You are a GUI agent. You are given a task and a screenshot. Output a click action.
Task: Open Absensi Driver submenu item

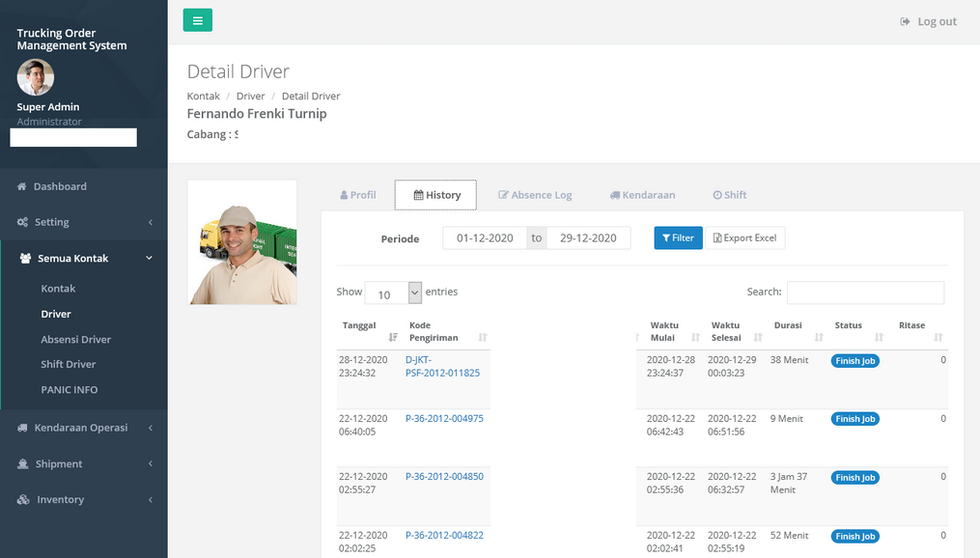tap(75, 339)
